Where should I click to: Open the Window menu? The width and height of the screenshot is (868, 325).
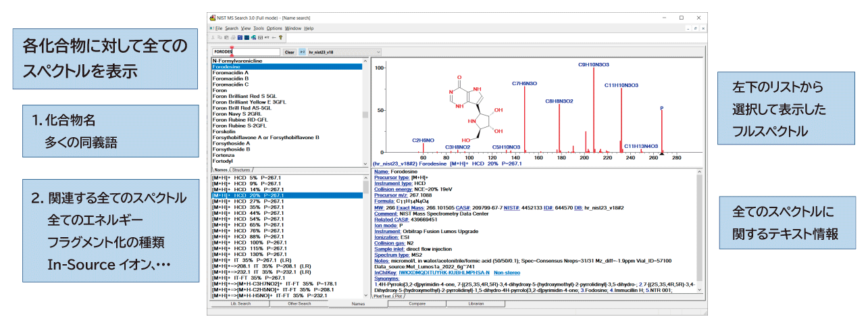click(x=293, y=28)
